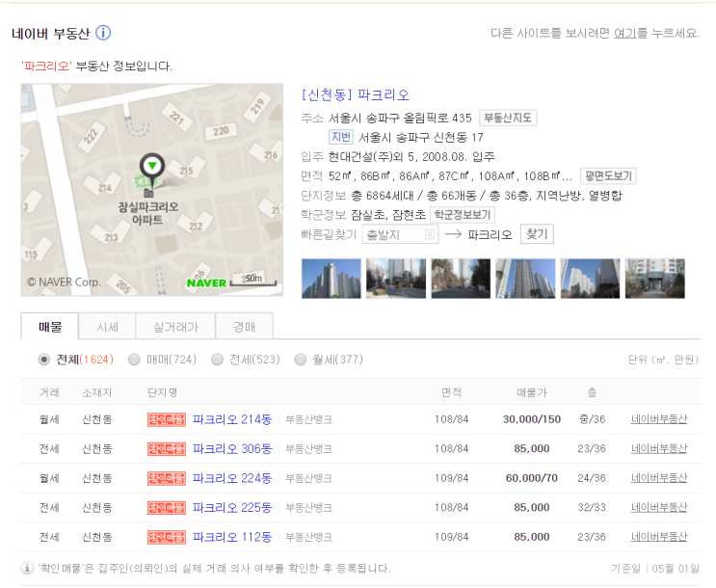Select the 60,000/70 price cell
The image size is (716, 588).
click(x=532, y=478)
